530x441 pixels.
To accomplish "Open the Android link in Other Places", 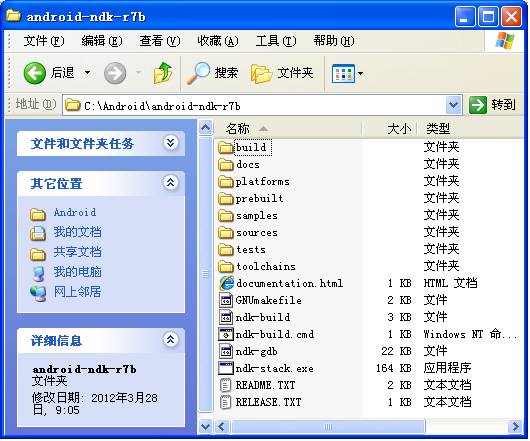I will click(x=75, y=213).
